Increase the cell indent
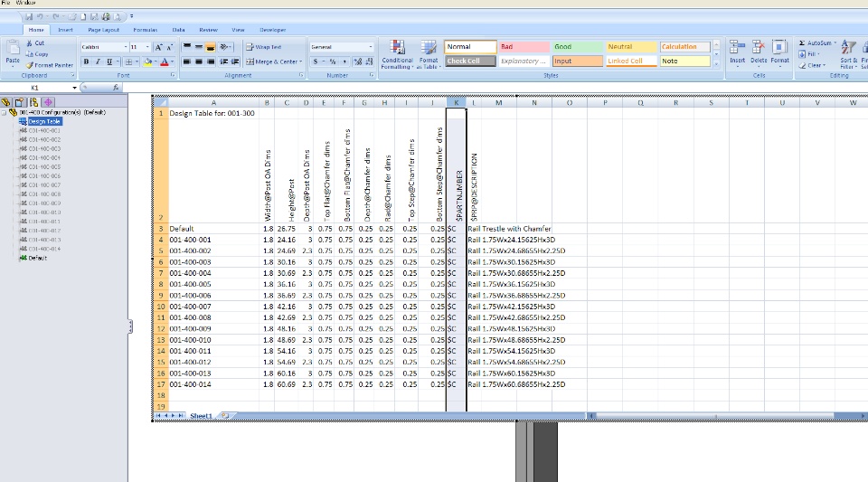This screenshot has width=868, height=482. pos(235,62)
